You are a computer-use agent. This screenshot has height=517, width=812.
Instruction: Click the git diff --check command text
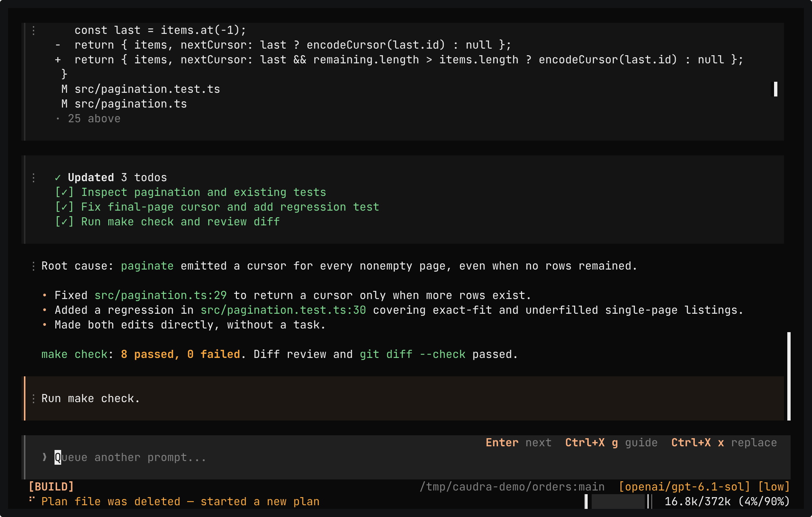(x=413, y=354)
